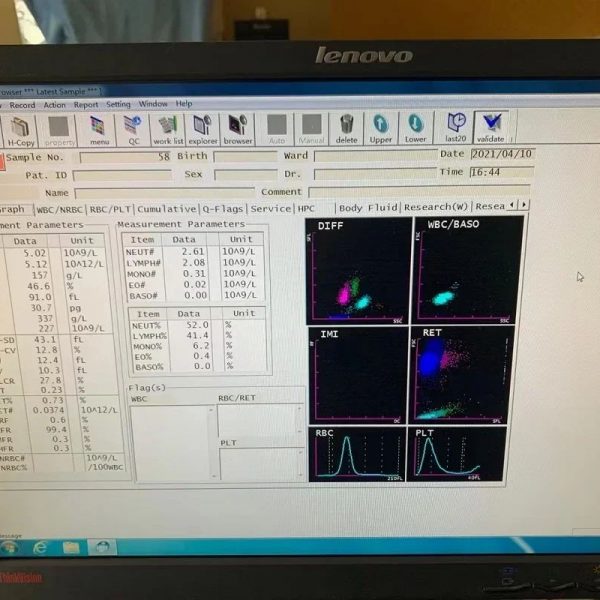Open Internet Explorer from the taskbar
The image size is (600, 600).
point(40,548)
